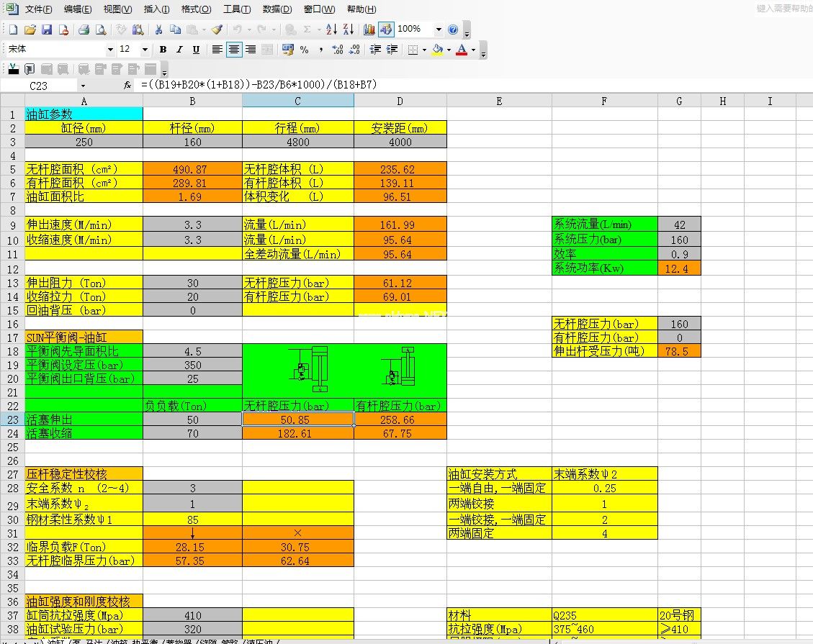Screen dimensions: 813x644
Task: Apply Currency style to the cell
Action: coord(288,49)
